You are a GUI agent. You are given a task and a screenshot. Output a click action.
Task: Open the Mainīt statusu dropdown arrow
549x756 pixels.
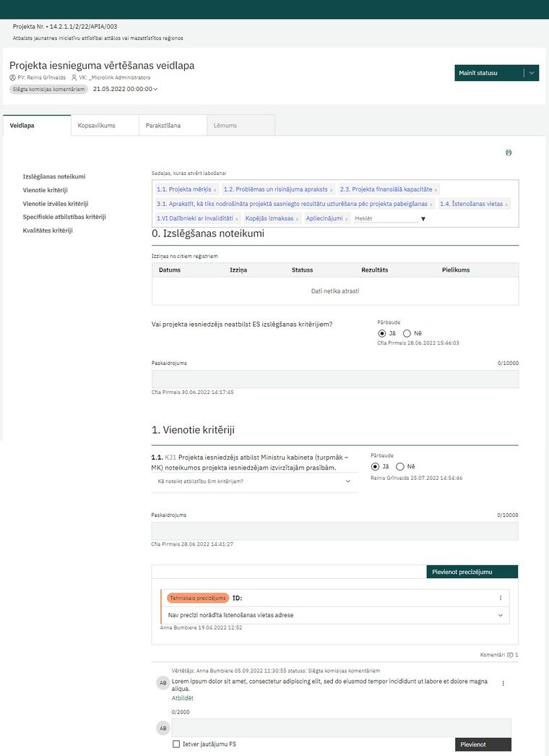click(x=531, y=73)
